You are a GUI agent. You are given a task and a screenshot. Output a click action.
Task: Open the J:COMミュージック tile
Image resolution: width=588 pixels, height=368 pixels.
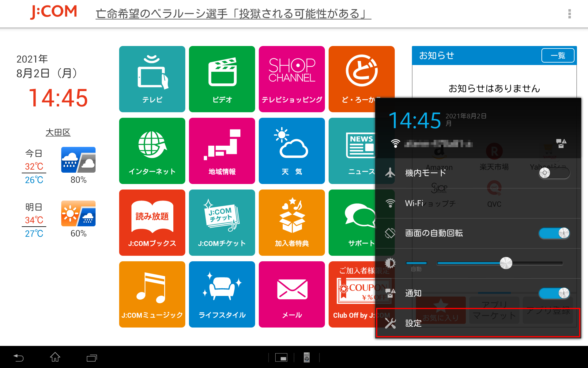(152, 294)
